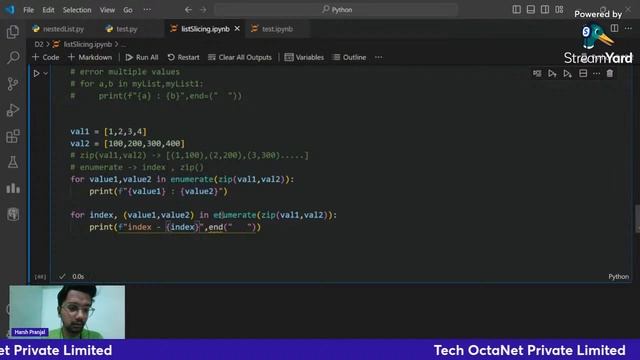Open Selection menu

coord(77,10)
